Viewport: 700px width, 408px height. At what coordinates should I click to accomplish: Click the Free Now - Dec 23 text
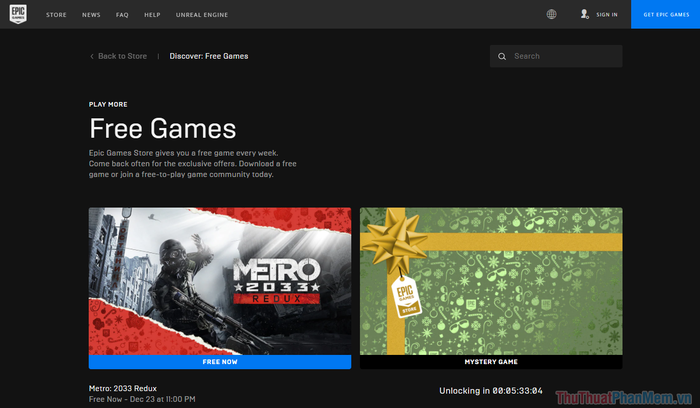point(142,399)
